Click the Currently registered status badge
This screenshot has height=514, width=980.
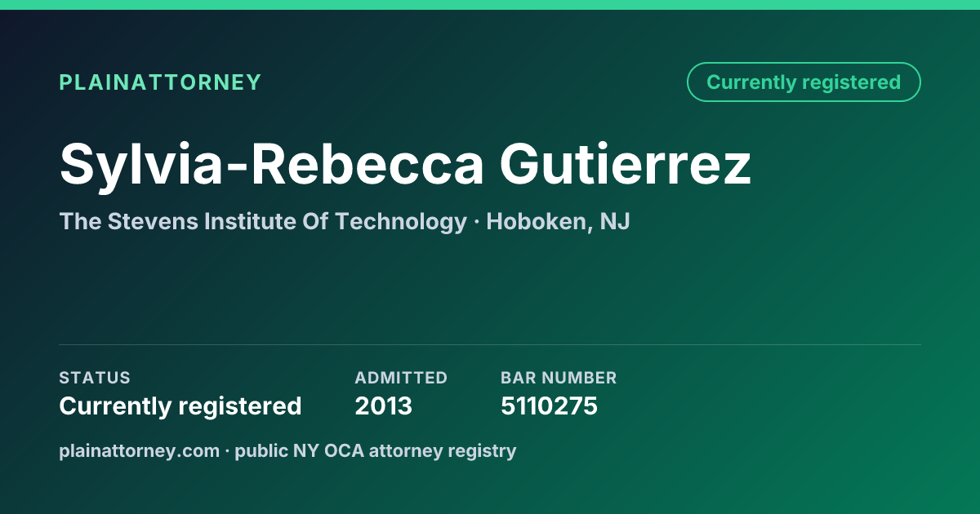[804, 82]
